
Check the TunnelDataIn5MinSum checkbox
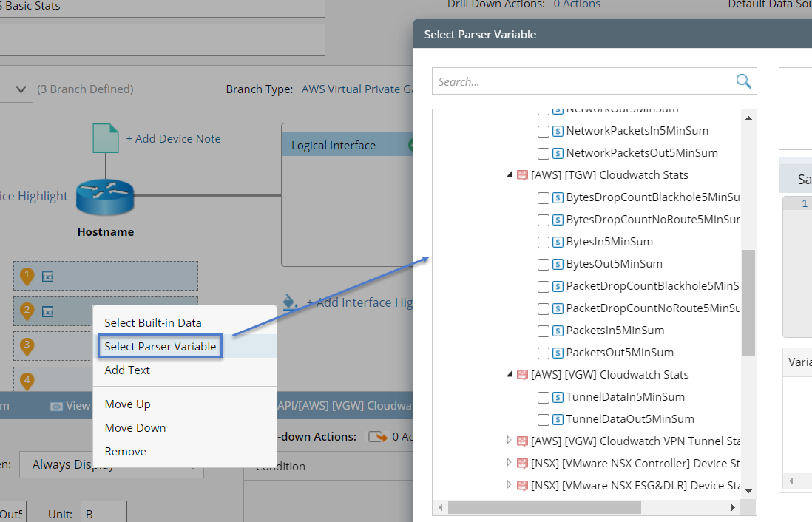[x=544, y=398]
